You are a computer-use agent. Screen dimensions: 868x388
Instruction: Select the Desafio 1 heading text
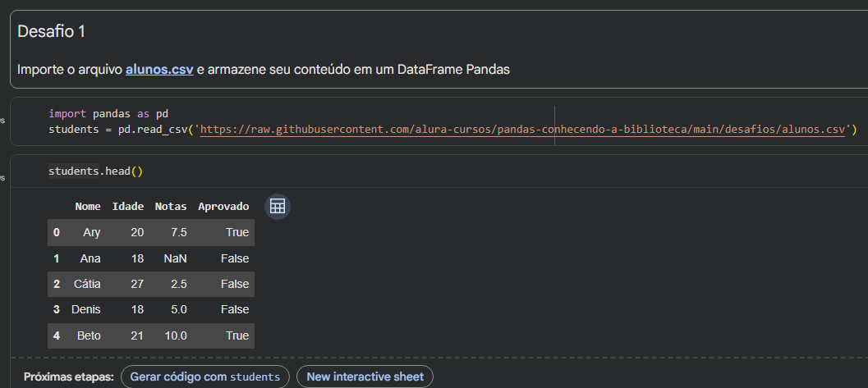point(52,31)
